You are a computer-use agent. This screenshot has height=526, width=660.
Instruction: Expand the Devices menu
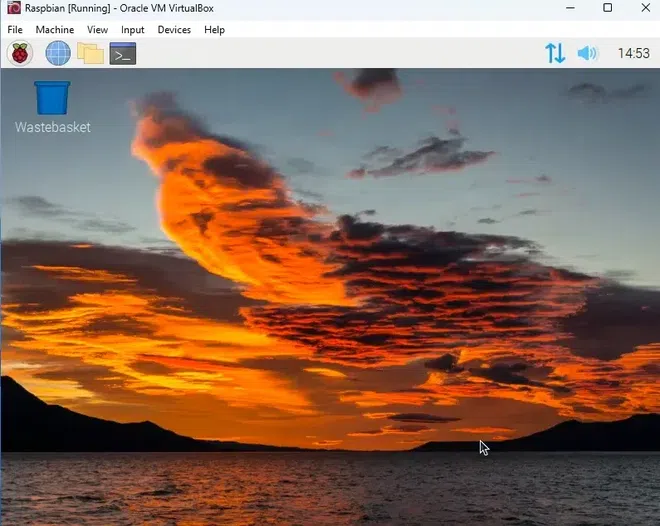pos(174,30)
